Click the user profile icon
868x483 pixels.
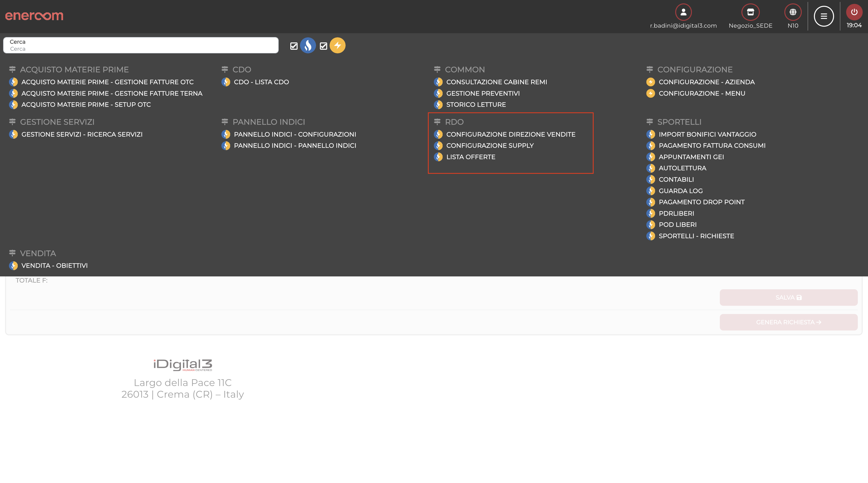pos(683,12)
